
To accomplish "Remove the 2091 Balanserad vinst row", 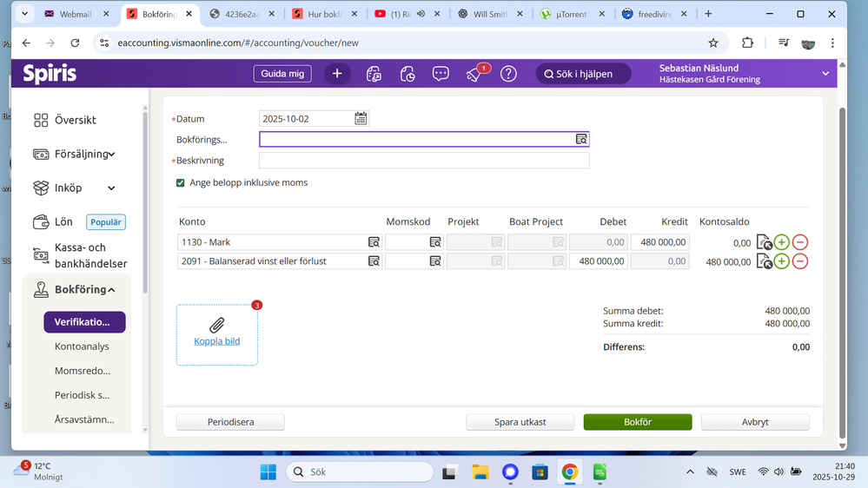I will coord(800,261).
